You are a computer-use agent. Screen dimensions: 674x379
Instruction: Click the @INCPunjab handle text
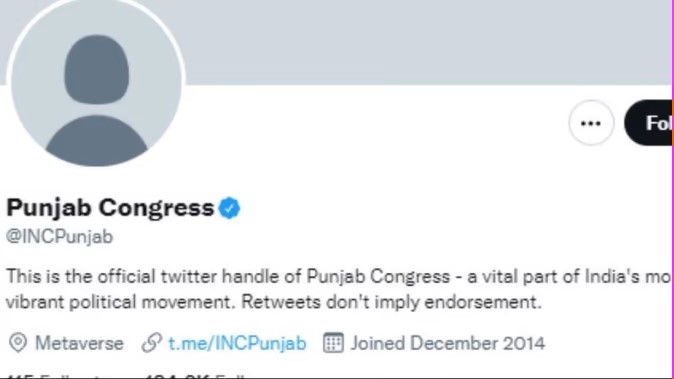(59, 237)
